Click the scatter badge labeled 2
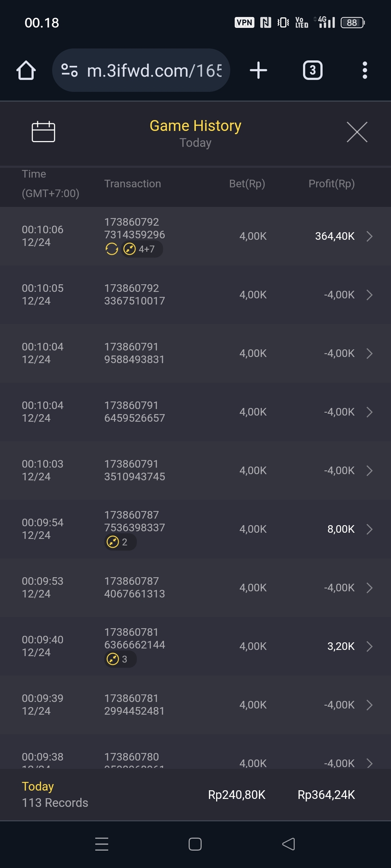This screenshot has height=868, width=391. click(x=120, y=542)
